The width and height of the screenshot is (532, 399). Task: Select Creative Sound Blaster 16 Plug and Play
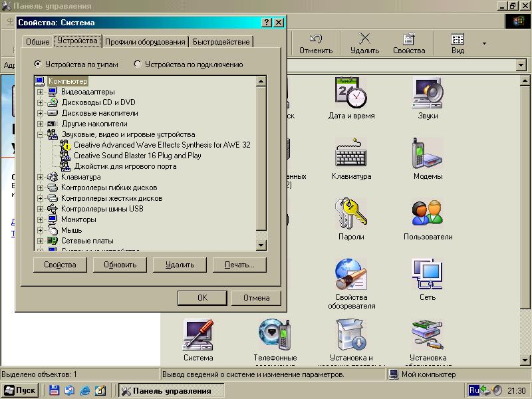[x=138, y=156]
